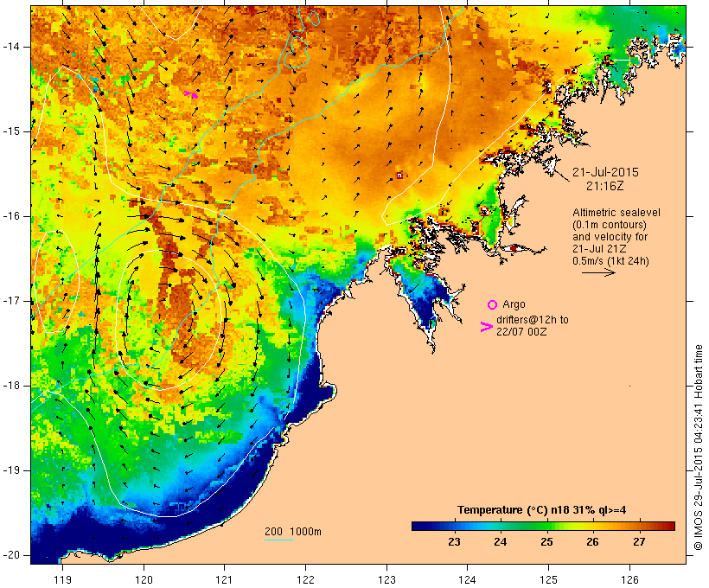This screenshot has height=588, width=709.
Task: Click the color bar label '25'
Action: pos(546,542)
